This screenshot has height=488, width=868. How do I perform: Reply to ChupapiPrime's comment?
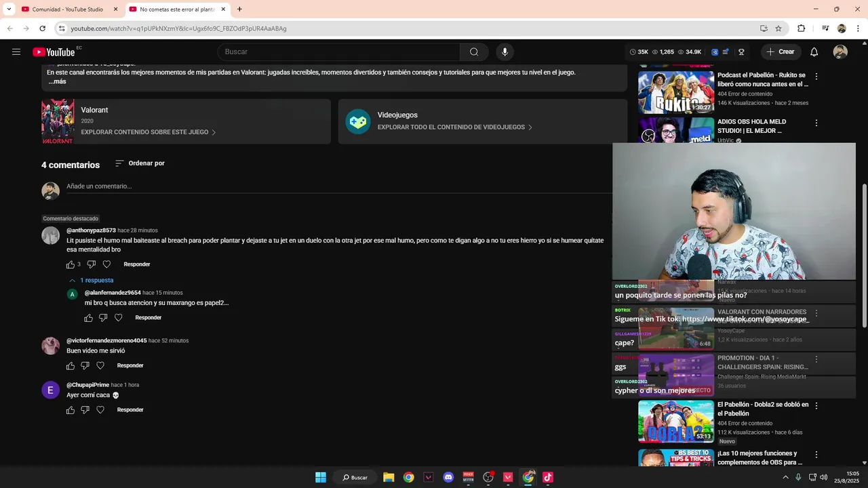130,410
